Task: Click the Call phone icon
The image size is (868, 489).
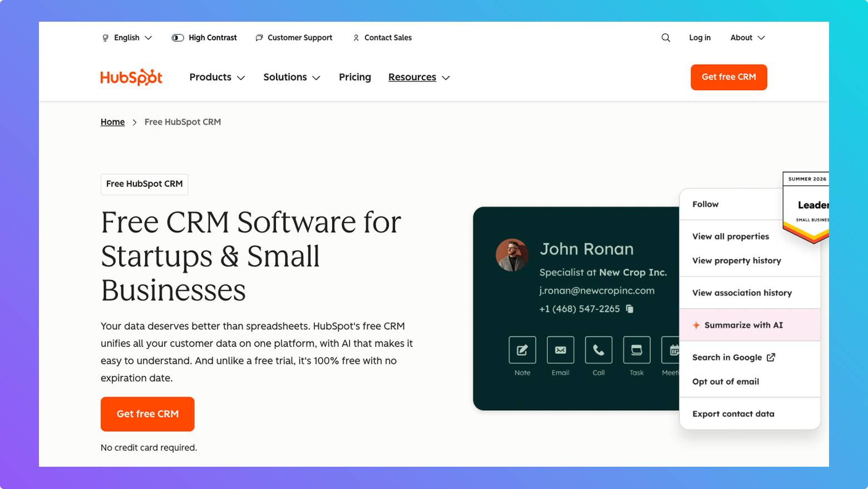Action: click(599, 350)
